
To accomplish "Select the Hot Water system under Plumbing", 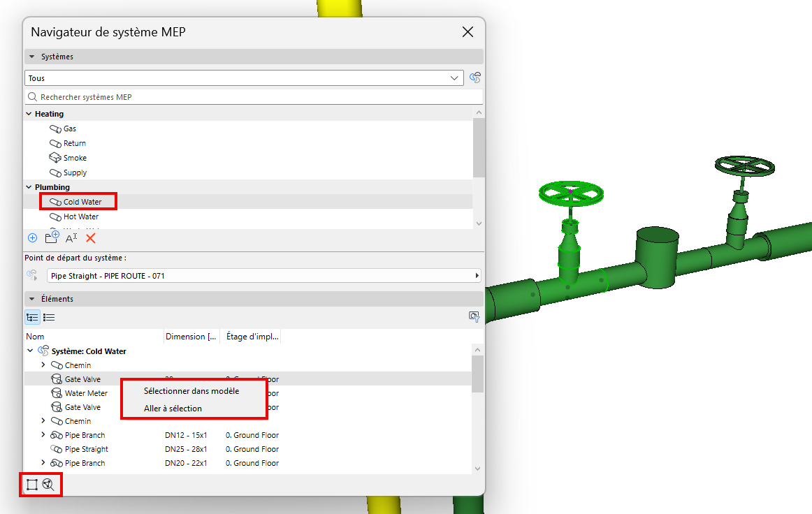I will (x=81, y=216).
